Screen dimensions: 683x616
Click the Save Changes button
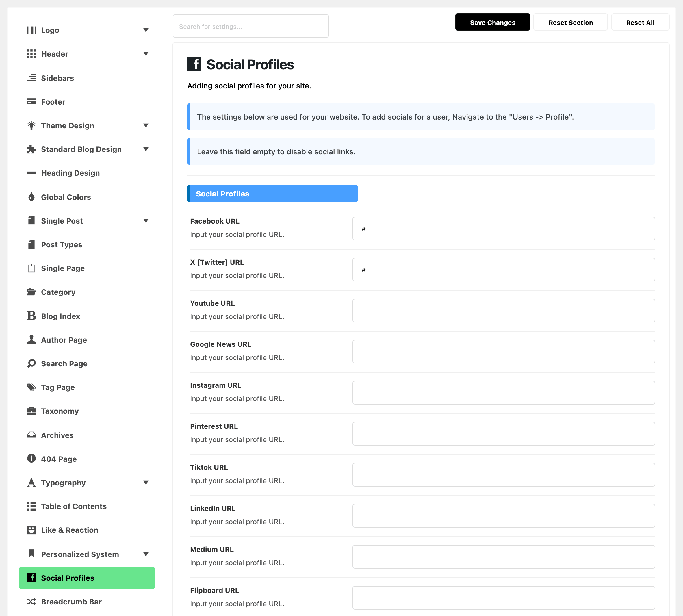492,22
